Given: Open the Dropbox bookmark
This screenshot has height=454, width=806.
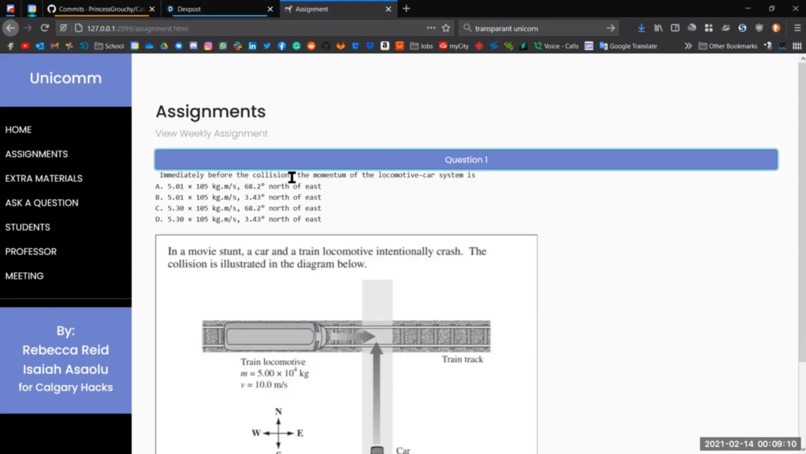Looking at the screenshot, I should 370,46.
